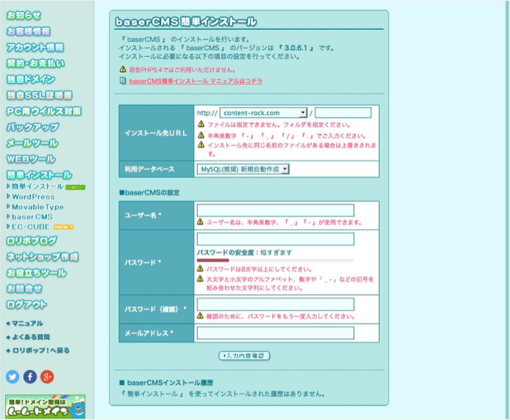Open 契約・お支払い in the sidebar
The image size is (510, 420).
[35, 63]
